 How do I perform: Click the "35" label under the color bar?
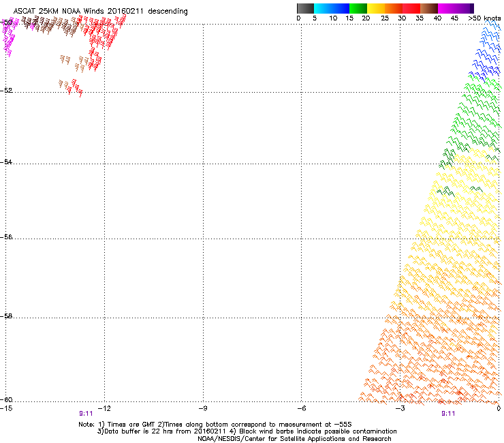420,18
